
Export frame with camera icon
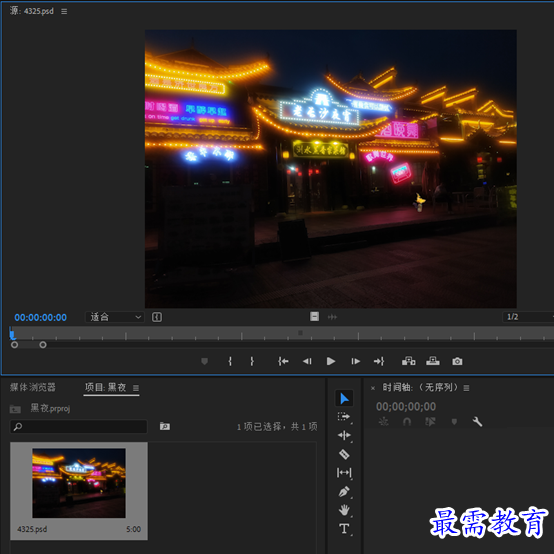[457, 361]
